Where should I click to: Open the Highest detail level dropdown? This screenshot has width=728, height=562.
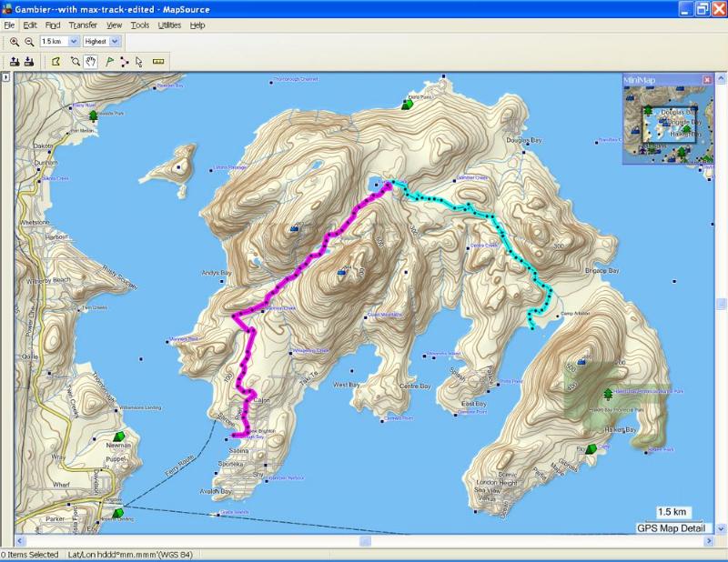pos(116,41)
